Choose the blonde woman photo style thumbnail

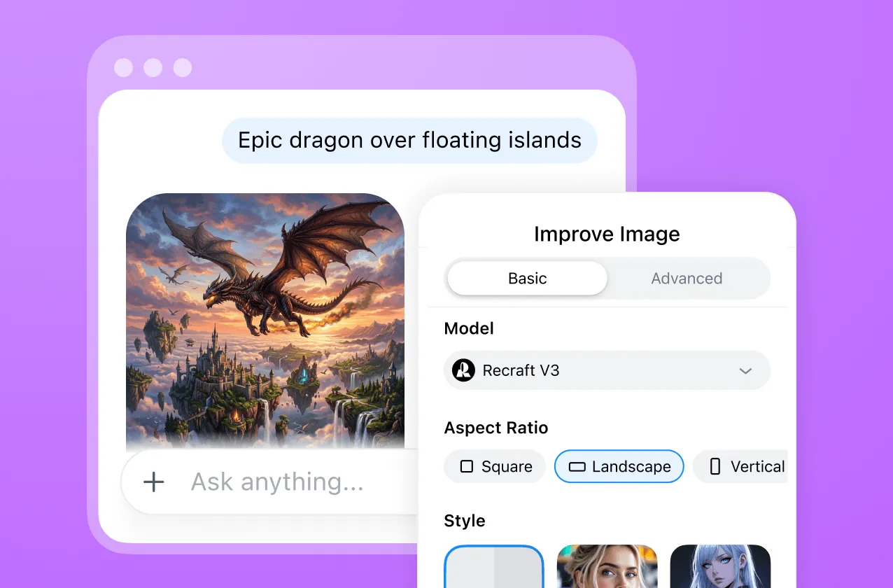pos(607,566)
